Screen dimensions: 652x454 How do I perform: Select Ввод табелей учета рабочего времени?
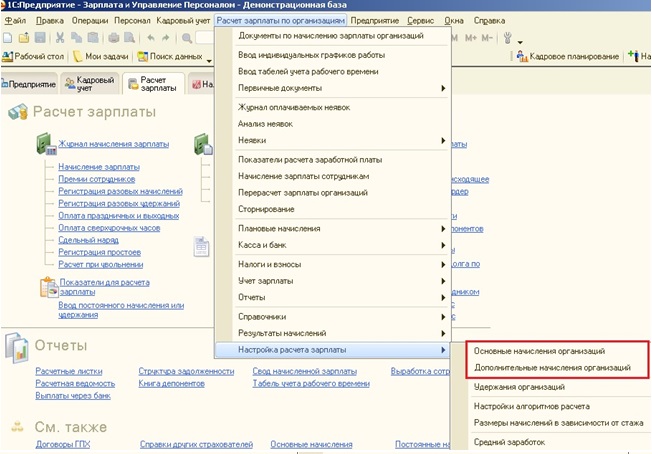(308, 72)
